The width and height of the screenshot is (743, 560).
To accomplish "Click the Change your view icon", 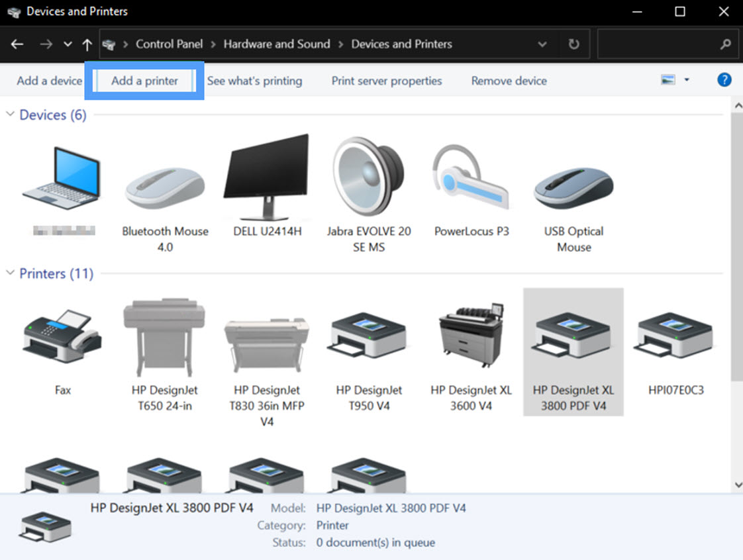I will (668, 79).
